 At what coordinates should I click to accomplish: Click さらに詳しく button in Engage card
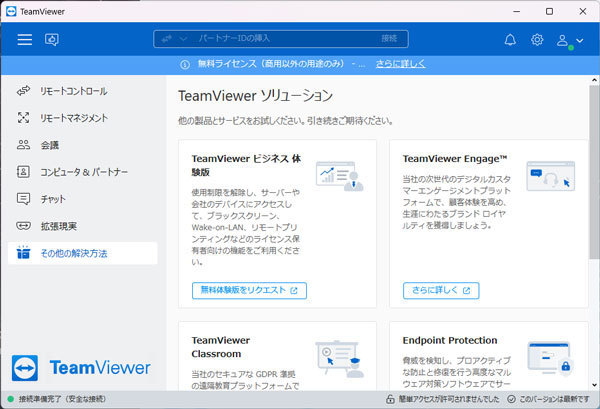pos(441,290)
